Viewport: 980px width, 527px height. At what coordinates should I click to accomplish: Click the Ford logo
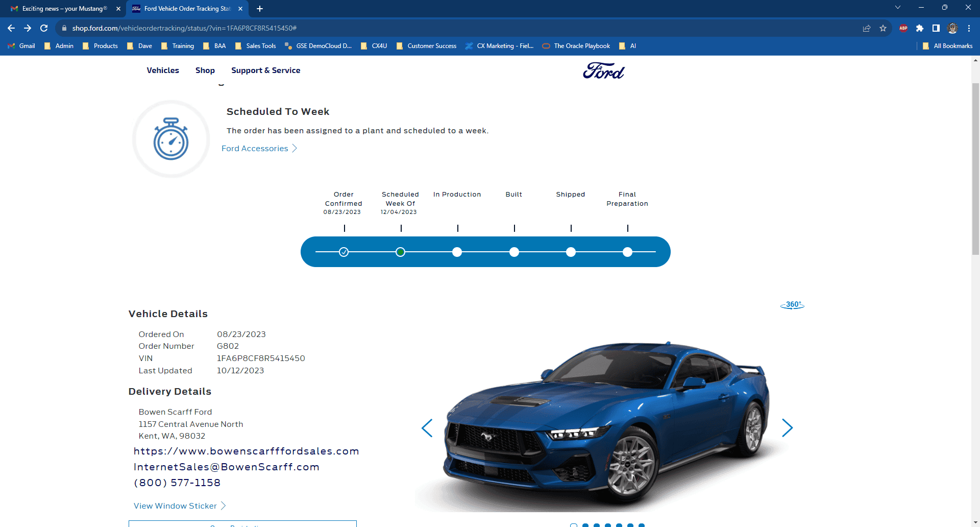(x=604, y=70)
